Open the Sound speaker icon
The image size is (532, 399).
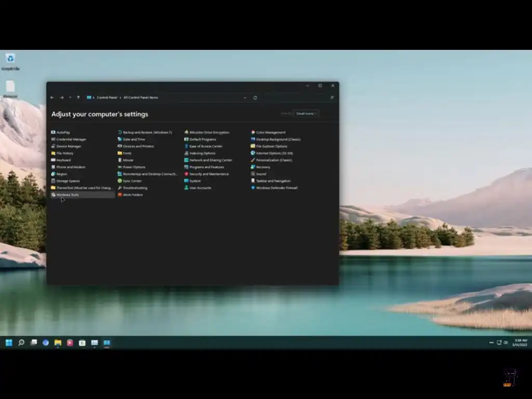click(253, 174)
